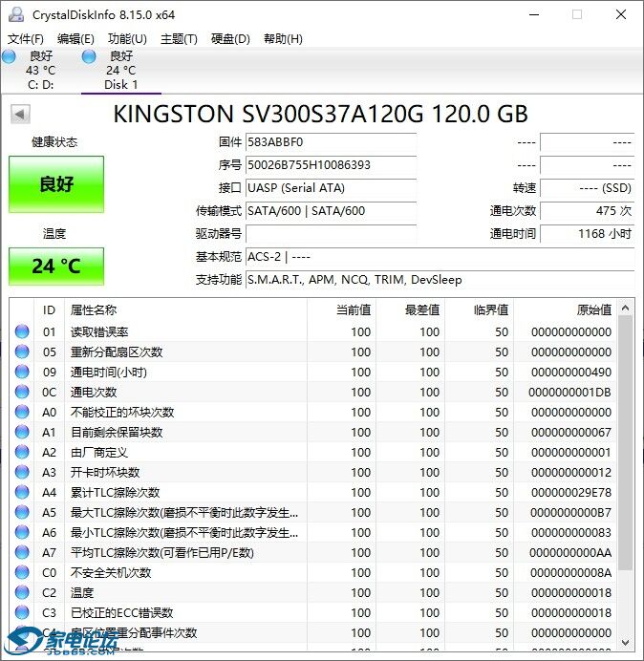Click status orb for row A1 目前剩余保留块数
Viewport: 644px width, 661px height.
click(22, 432)
